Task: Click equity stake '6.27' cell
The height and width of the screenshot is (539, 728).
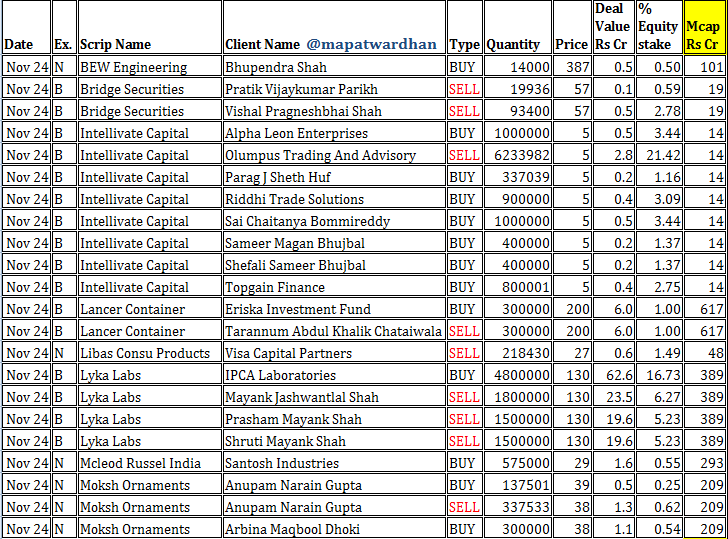Action: (659, 397)
